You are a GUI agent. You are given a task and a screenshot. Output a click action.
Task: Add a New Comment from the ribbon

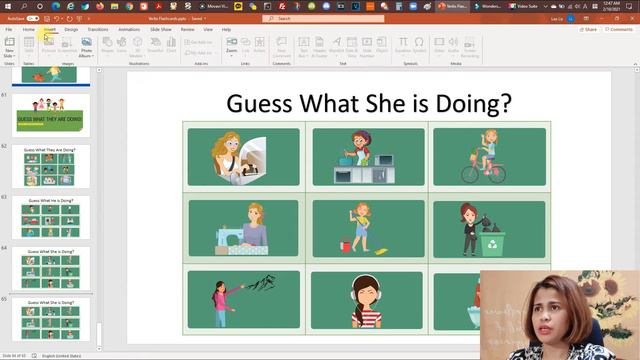tap(282, 47)
